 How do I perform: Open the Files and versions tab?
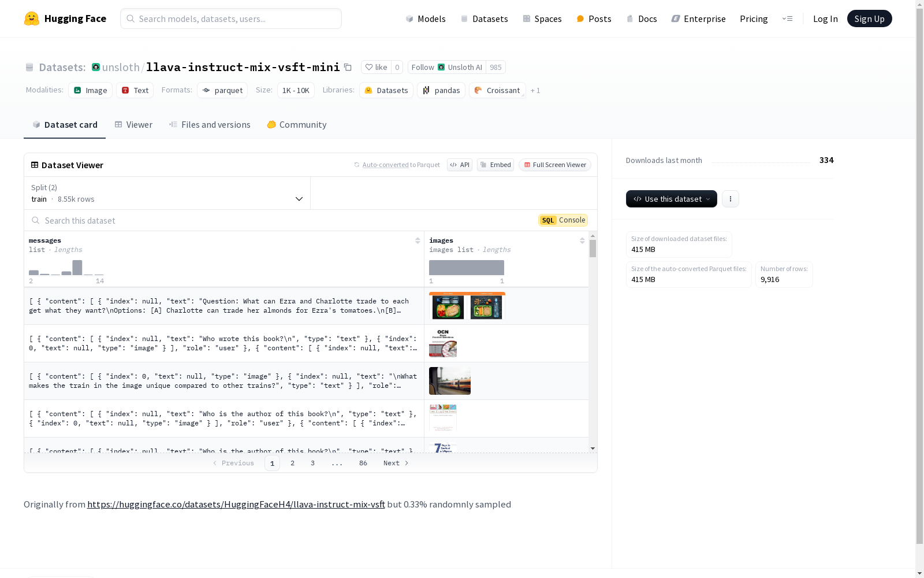tap(210, 125)
